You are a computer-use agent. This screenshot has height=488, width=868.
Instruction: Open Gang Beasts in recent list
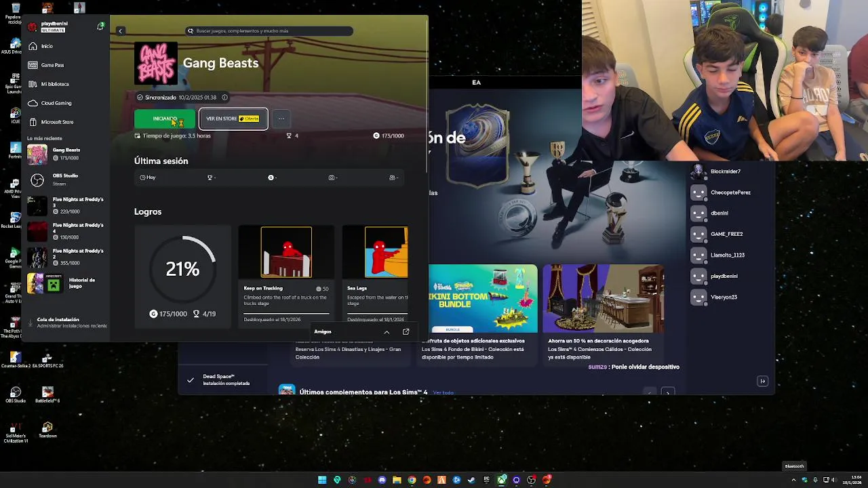[x=66, y=154]
